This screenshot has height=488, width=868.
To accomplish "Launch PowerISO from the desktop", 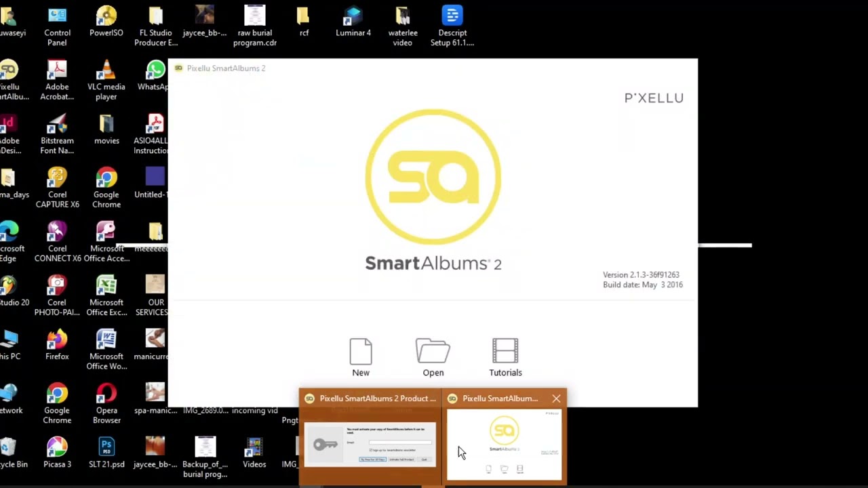I will pos(106,21).
